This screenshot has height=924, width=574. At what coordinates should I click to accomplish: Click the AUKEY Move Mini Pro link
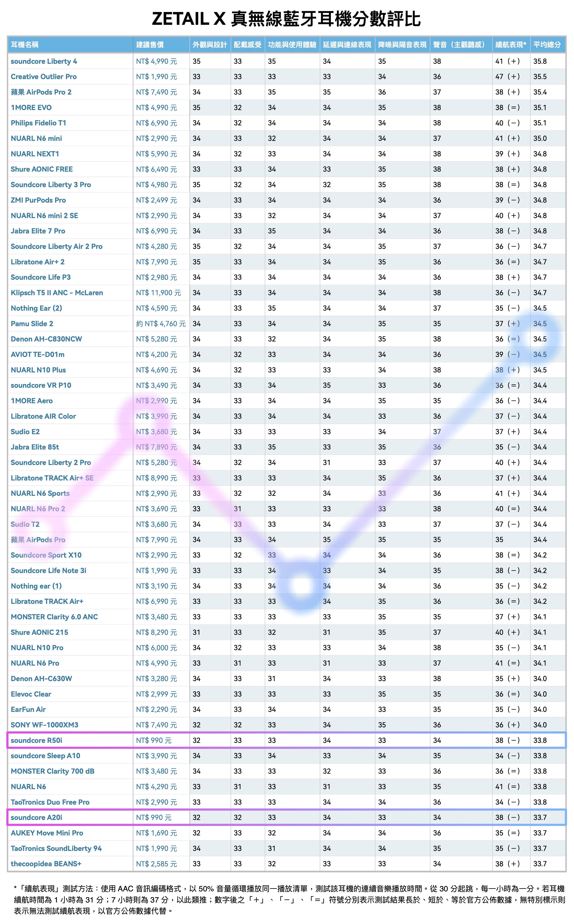tap(47, 833)
